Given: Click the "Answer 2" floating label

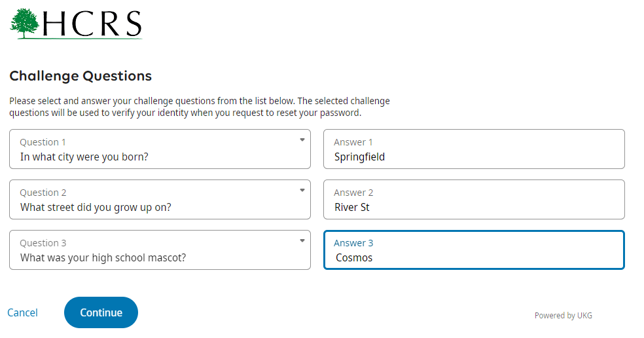Looking at the screenshot, I should pos(353,193).
